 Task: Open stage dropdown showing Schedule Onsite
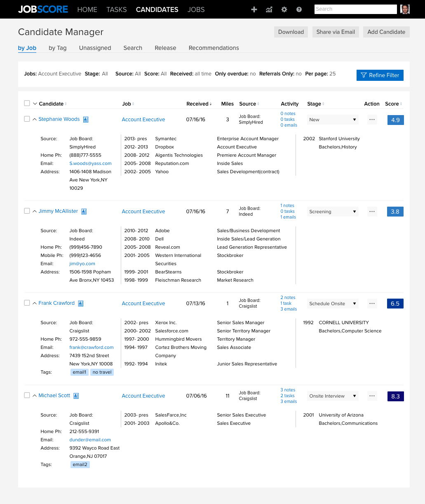click(333, 304)
